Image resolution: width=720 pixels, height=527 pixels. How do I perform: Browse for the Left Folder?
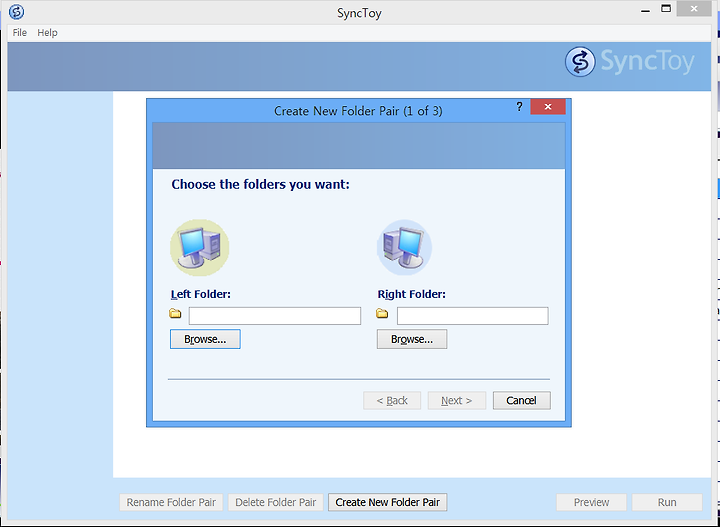click(205, 339)
